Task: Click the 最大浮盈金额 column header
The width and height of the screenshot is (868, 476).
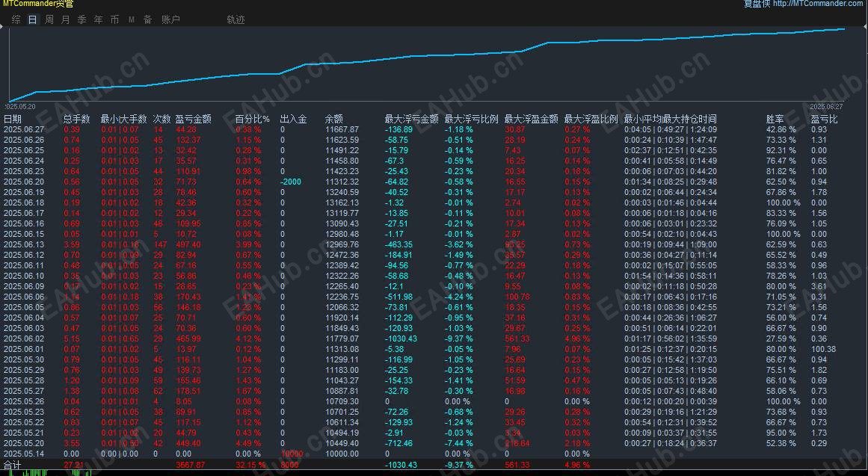Action: (x=531, y=119)
